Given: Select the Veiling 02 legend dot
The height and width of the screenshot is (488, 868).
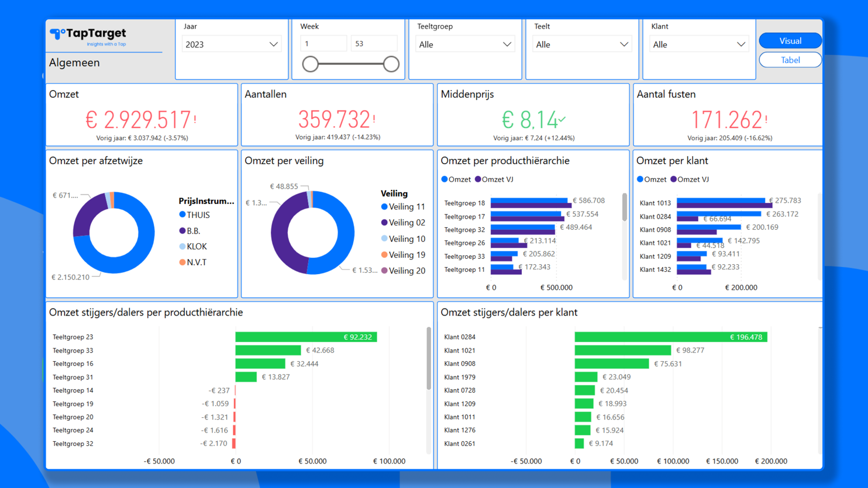Looking at the screenshot, I should (x=384, y=223).
